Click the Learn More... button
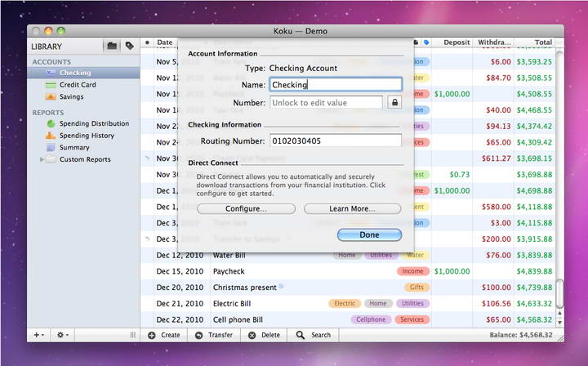This screenshot has height=366, width=588. pos(352,209)
